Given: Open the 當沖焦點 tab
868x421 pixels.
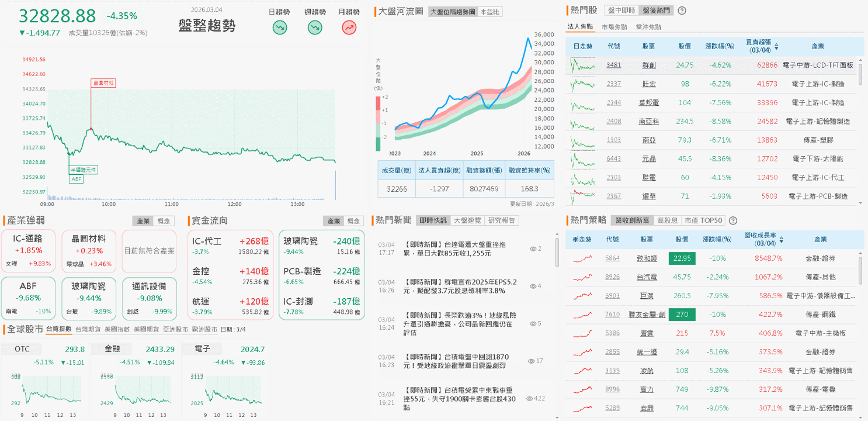Looking at the screenshot, I should (648, 27).
